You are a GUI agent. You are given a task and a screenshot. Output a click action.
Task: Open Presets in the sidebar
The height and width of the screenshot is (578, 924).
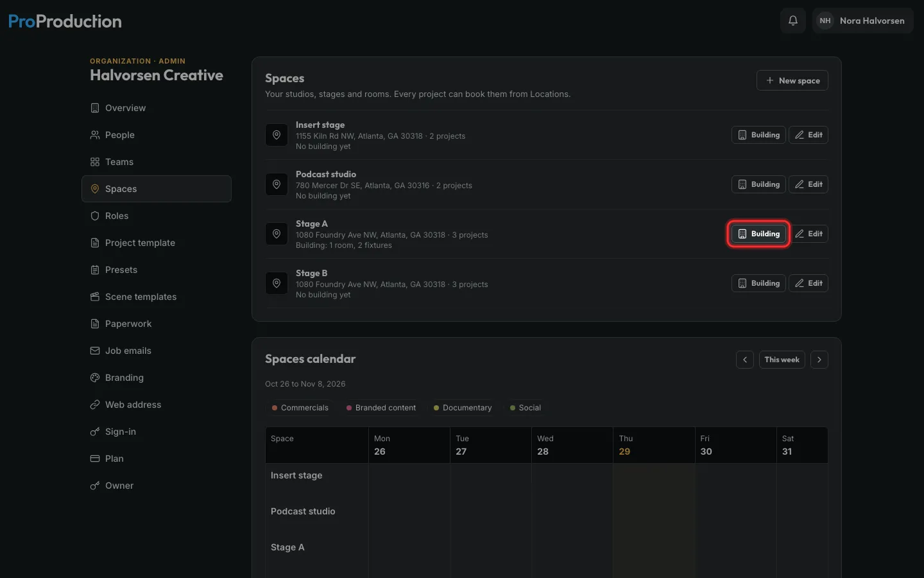157,270
